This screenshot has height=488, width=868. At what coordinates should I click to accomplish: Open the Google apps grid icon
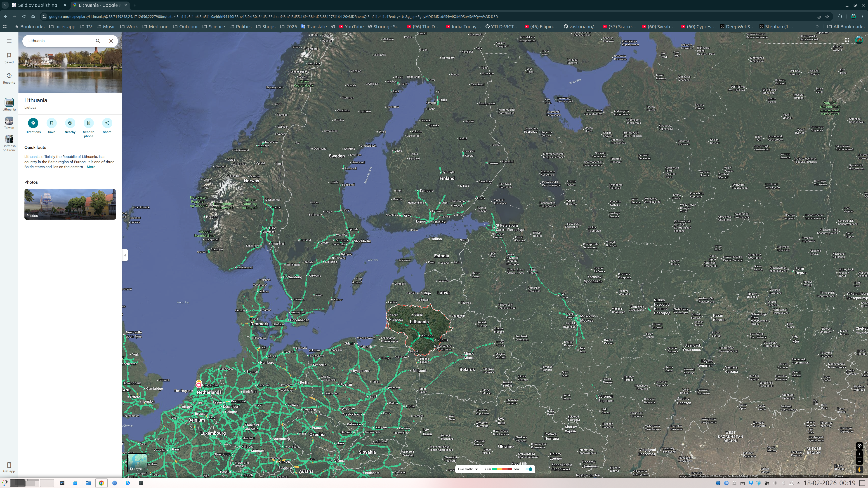point(847,40)
